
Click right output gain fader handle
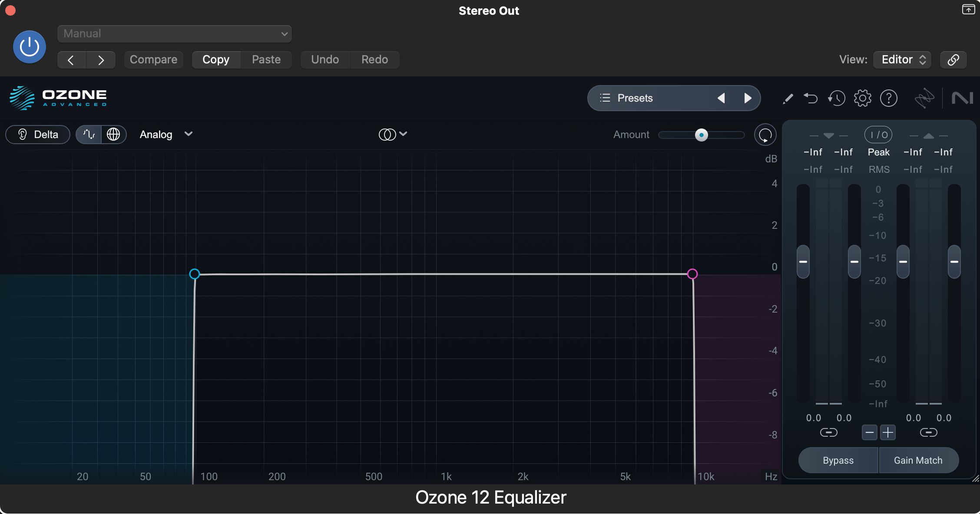point(954,262)
